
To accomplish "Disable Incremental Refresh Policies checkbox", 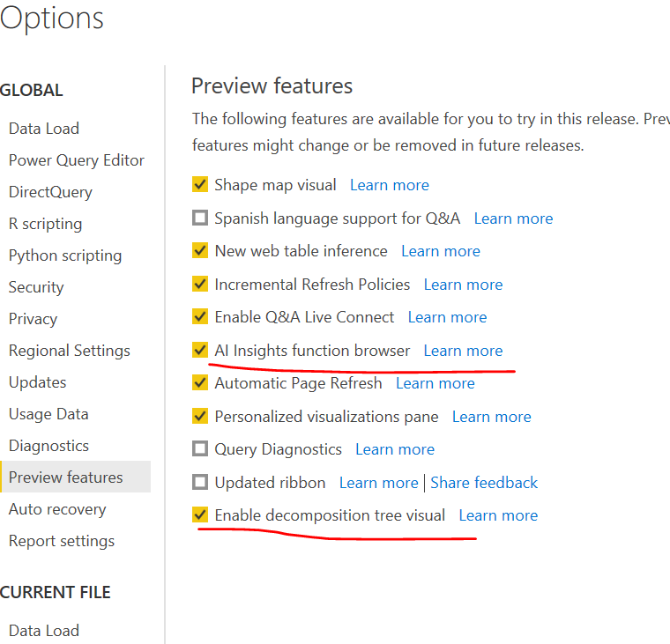I will pyautogui.click(x=200, y=285).
